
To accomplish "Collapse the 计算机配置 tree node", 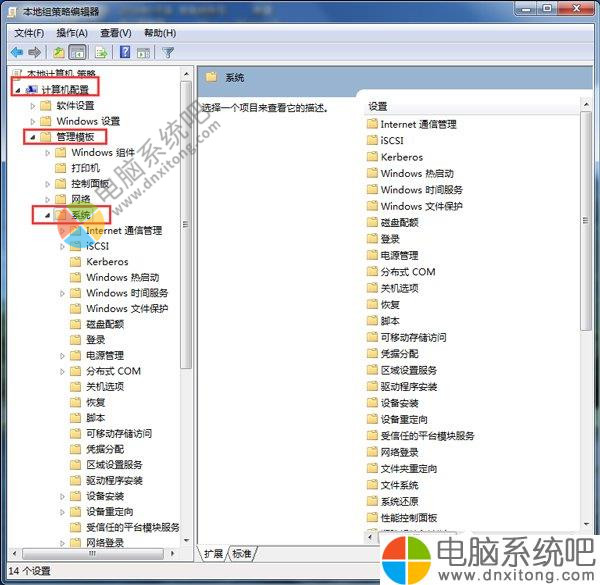I will pyautogui.click(x=19, y=90).
